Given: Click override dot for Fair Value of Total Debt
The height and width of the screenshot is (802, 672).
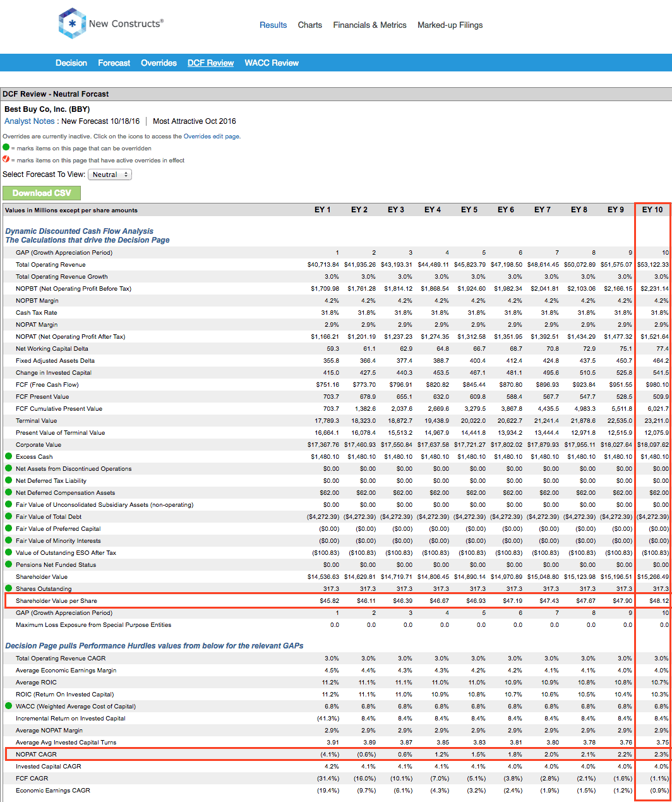Looking at the screenshot, I should 9,516.
